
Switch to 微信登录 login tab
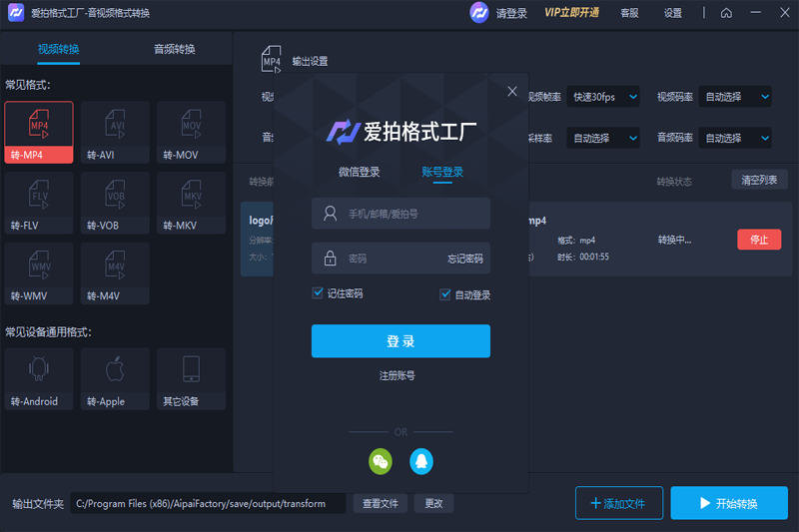(x=360, y=172)
